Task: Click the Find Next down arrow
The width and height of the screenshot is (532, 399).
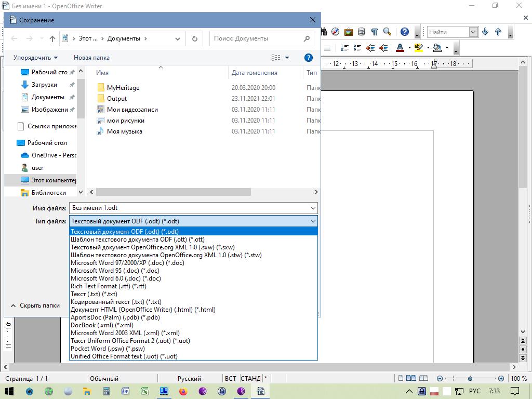Action: [485, 32]
